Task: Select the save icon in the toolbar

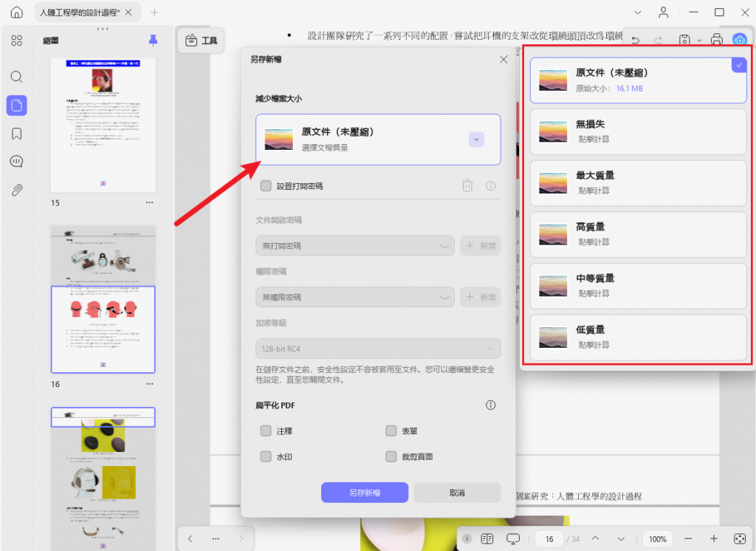Action: [x=686, y=39]
